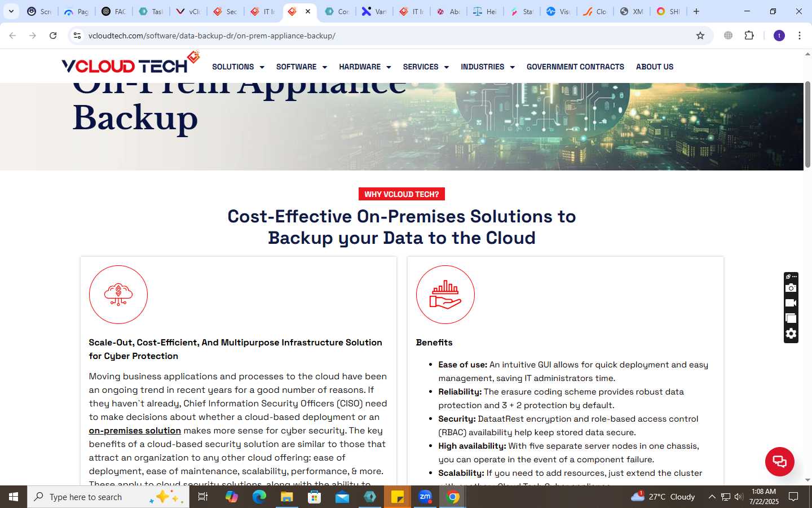Open the notifications action center
This screenshot has width=812, height=508.
(x=793, y=497)
